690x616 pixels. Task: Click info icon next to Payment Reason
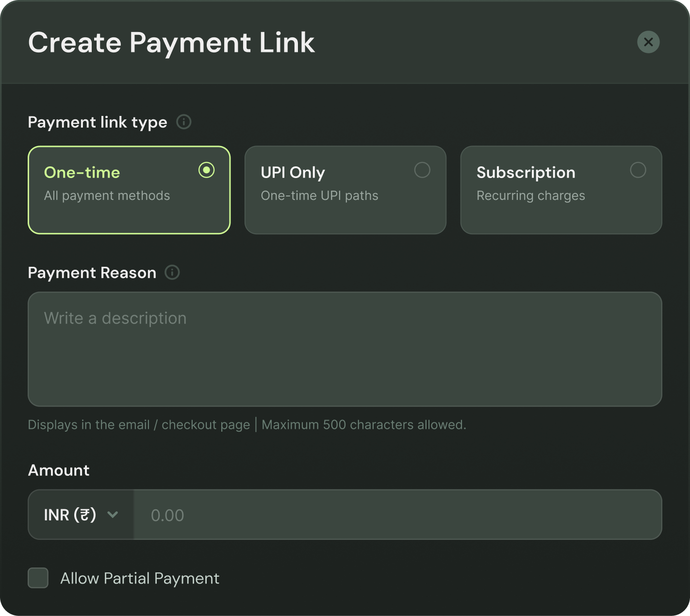[172, 273]
